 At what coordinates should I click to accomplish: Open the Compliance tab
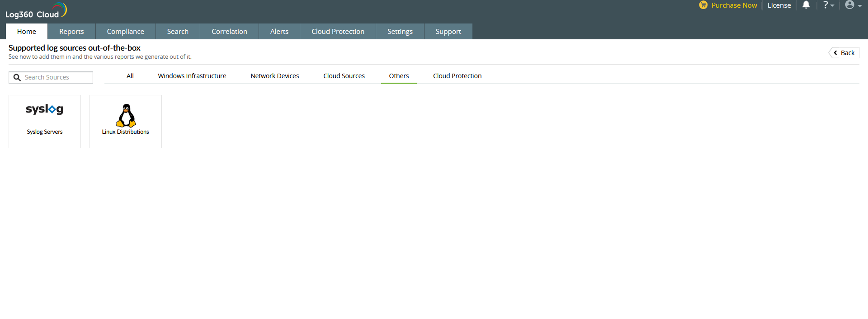[125, 32]
